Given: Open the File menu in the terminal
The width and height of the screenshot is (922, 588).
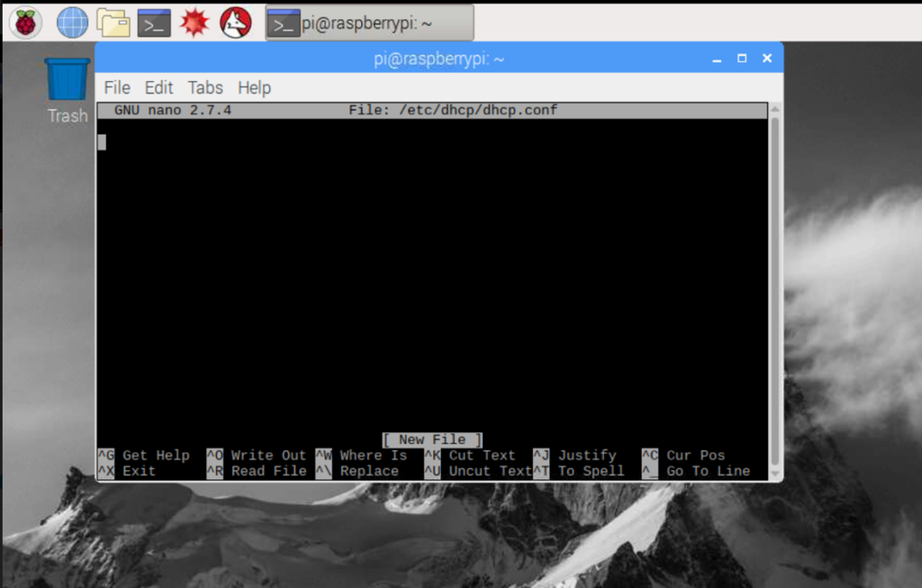Looking at the screenshot, I should [116, 87].
